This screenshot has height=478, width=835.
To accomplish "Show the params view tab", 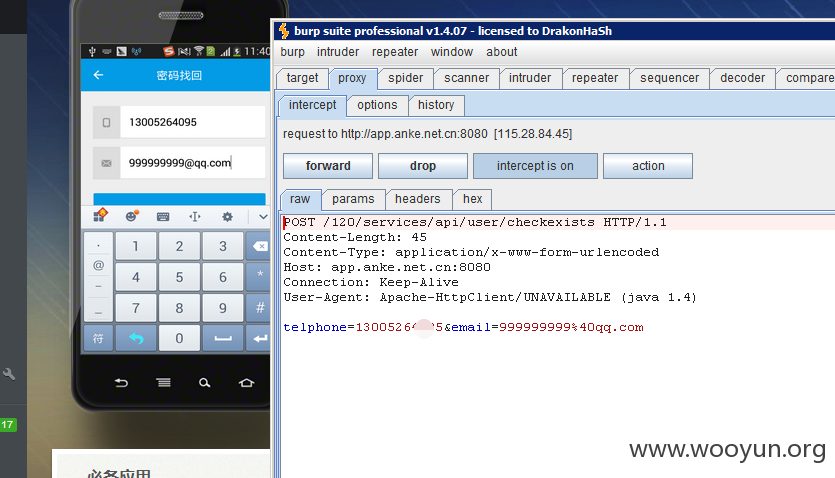I will (353, 199).
